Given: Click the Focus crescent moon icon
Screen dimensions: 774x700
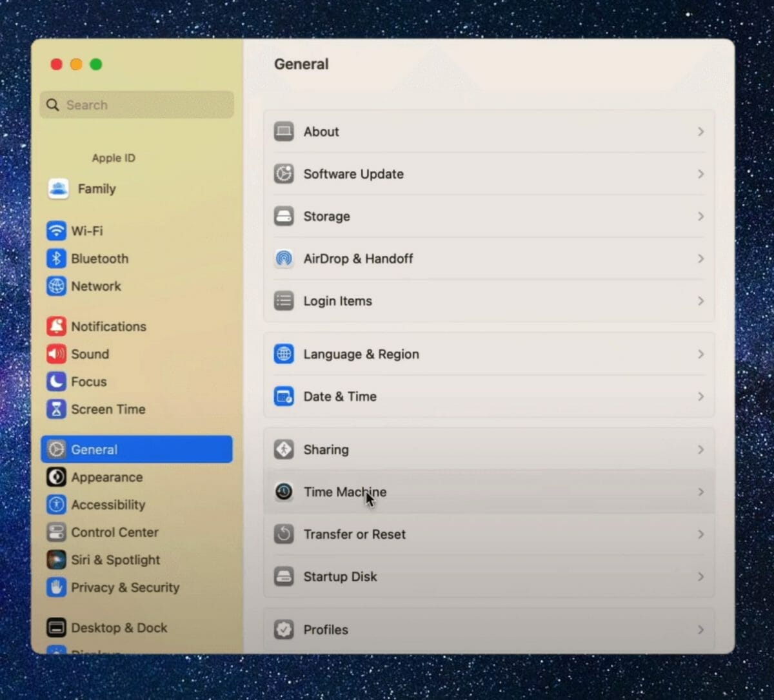Looking at the screenshot, I should [57, 382].
